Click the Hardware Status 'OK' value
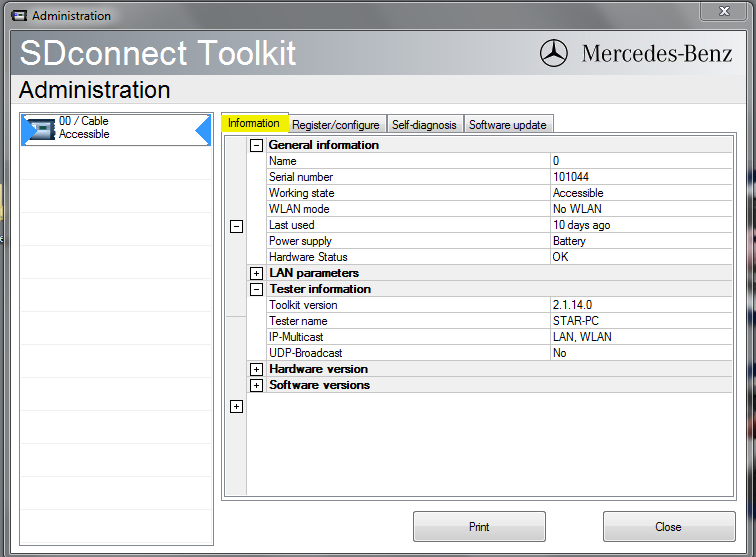 coord(560,257)
